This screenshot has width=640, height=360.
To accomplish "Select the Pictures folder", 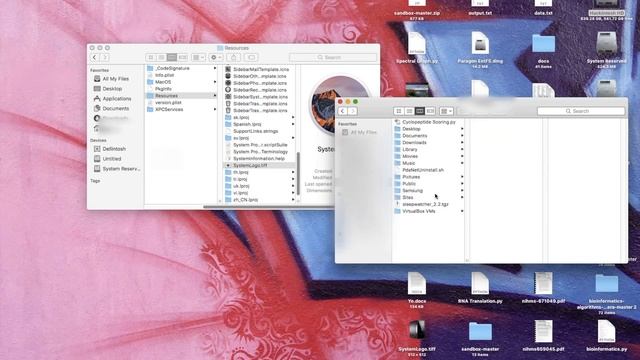I will 411,177.
